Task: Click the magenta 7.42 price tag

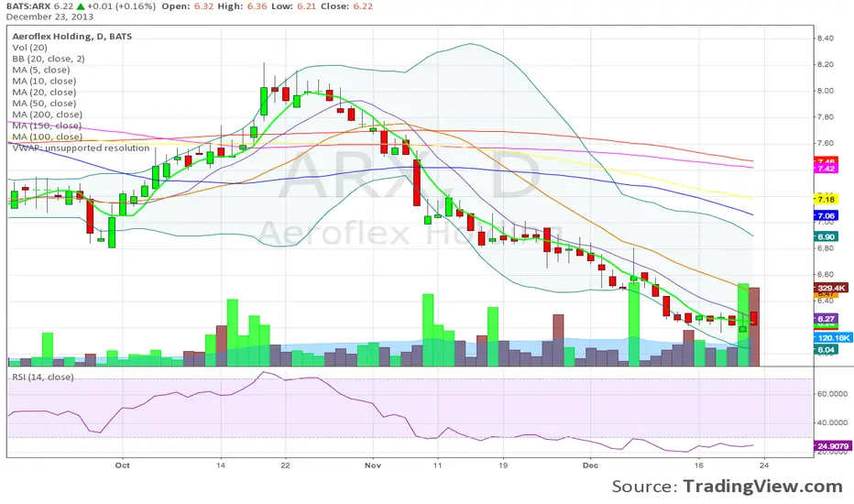Action: (x=826, y=169)
